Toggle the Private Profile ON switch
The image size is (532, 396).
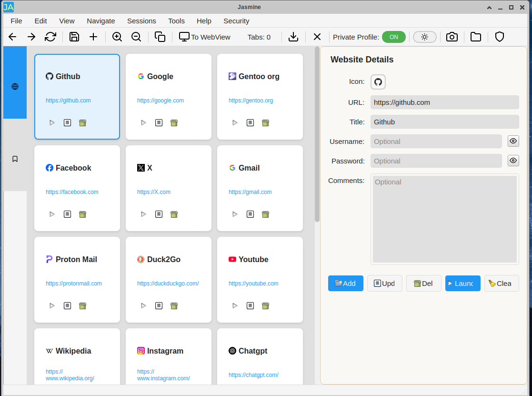(x=394, y=37)
